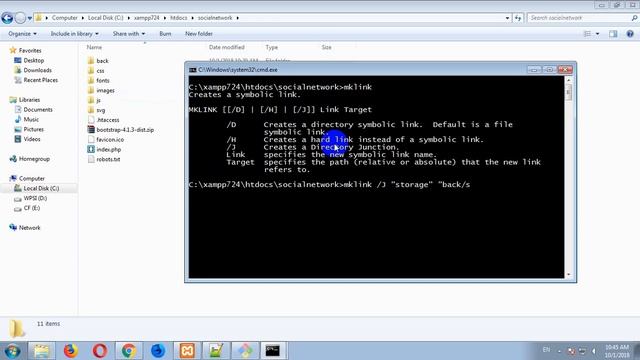Select the css folder icon
640x360 pixels.
(91, 70)
